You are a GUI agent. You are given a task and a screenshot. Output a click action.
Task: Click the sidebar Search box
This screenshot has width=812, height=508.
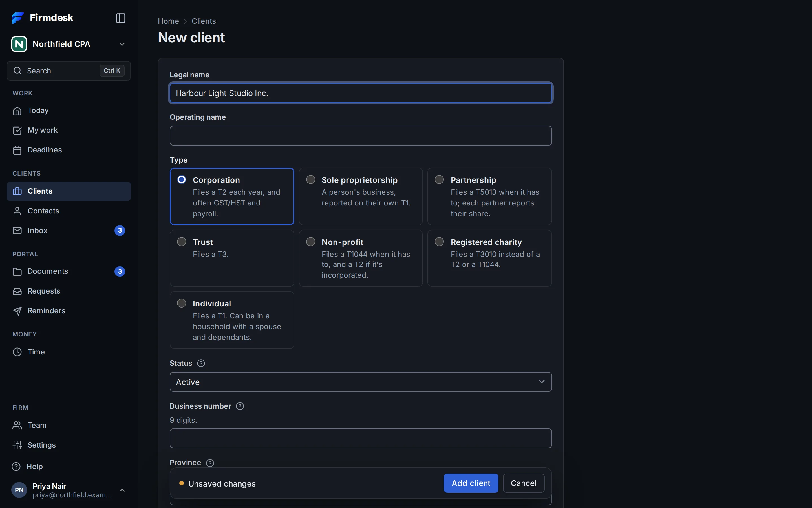coord(69,71)
